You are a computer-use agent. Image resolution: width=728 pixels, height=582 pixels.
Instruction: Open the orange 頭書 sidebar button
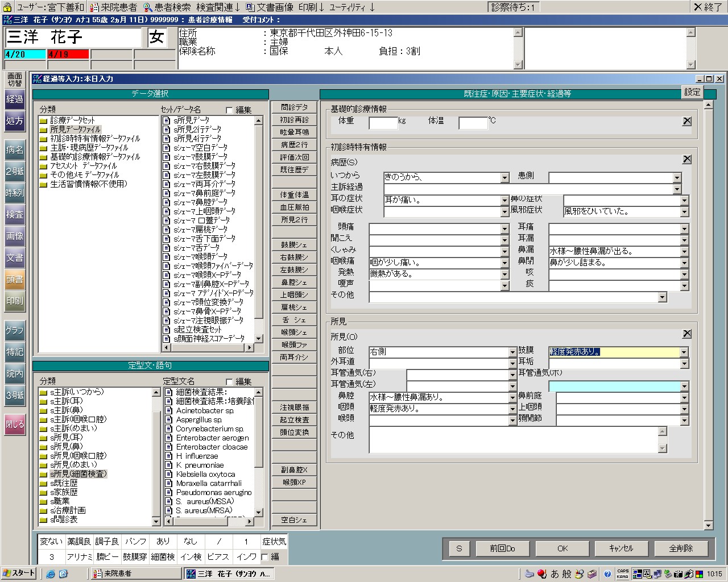tap(15, 280)
